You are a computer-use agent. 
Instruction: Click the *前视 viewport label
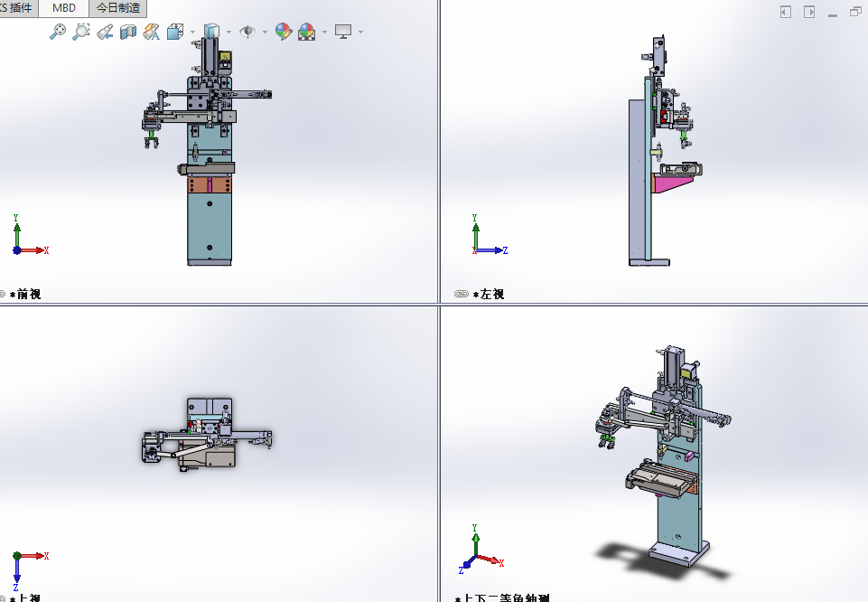click(25, 294)
